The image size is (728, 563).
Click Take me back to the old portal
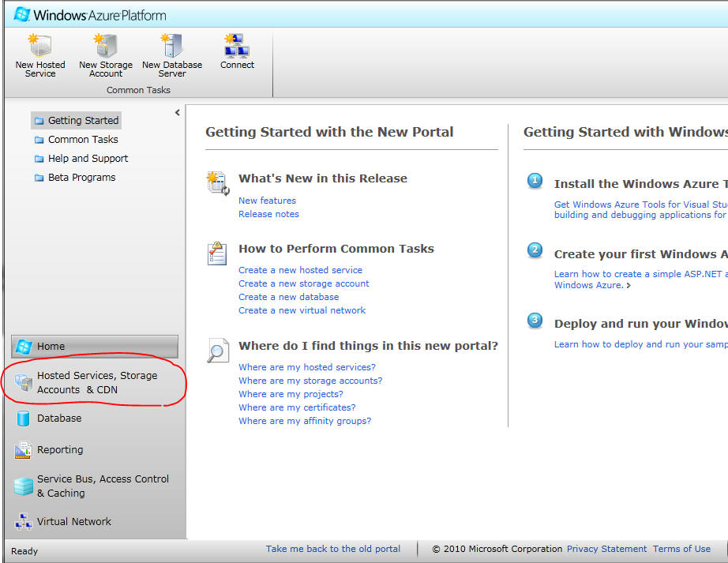[x=333, y=549]
